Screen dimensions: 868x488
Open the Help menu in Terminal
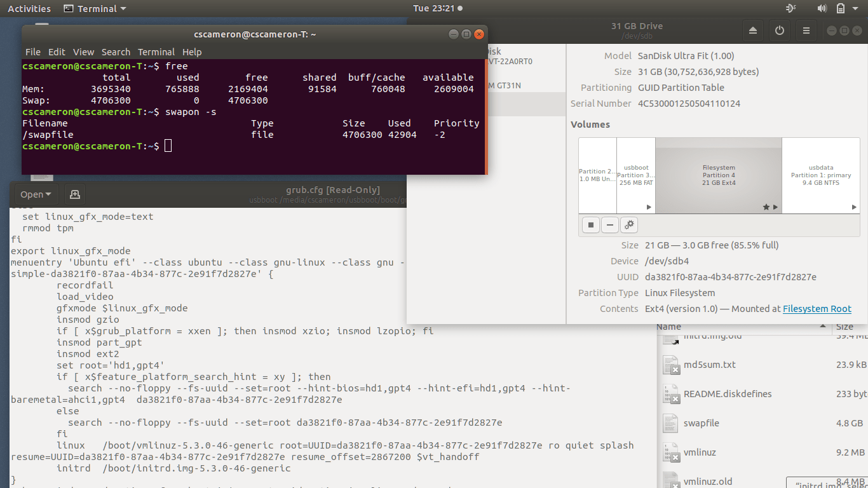tap(192, 52)
